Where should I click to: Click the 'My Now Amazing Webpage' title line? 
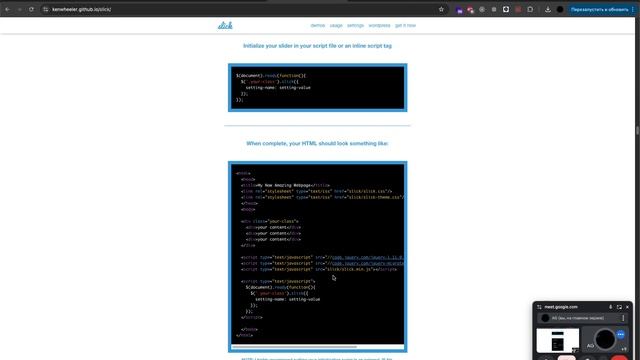[x=285, y=185]
